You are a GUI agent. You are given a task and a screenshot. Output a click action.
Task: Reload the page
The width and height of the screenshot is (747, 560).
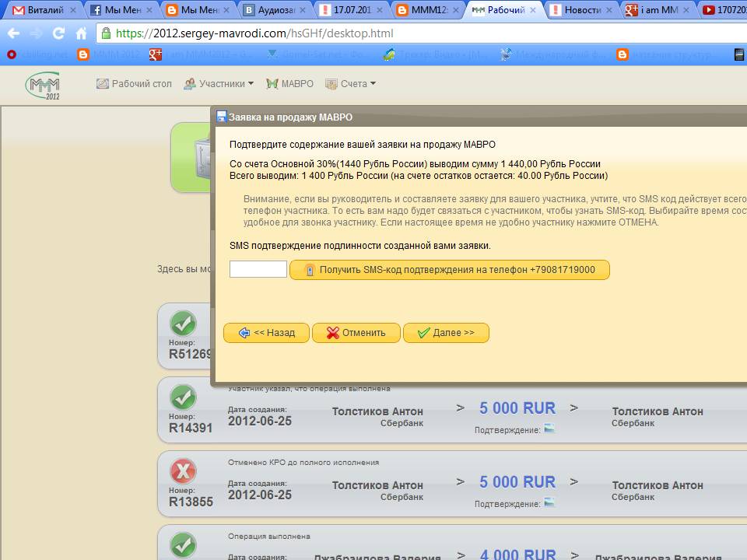[x=58, y=33]
